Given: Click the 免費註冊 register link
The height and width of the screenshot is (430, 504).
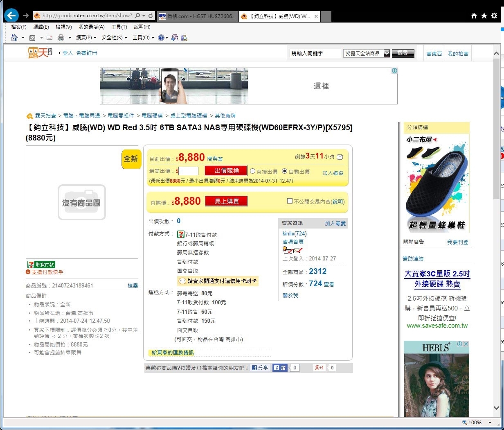Looking at the screenshot, I should [86, 53].
